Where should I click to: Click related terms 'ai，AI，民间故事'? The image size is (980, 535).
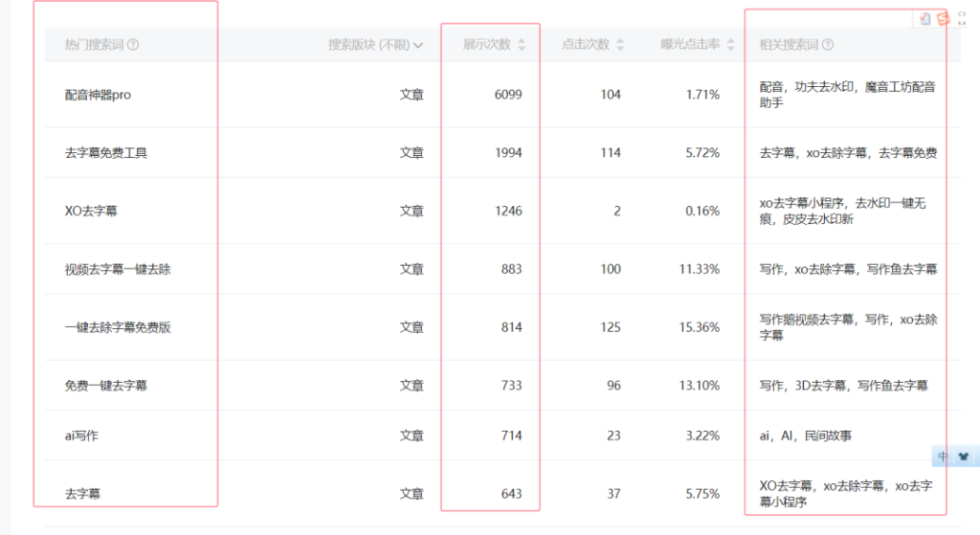[805, 435]
